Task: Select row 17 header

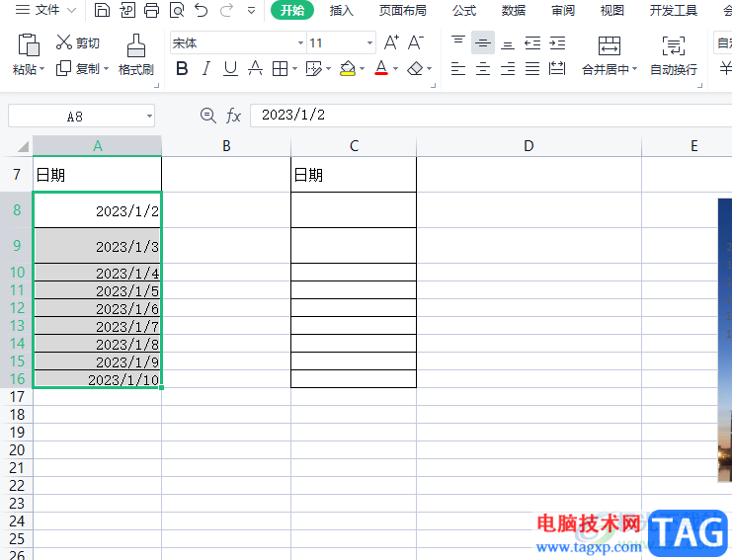Action: (x=17, y=397)
